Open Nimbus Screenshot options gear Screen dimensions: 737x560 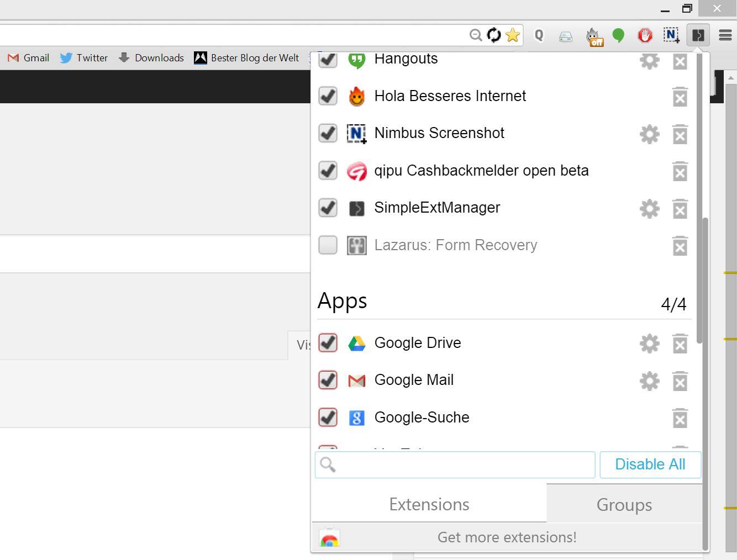[x=649, y=134]
